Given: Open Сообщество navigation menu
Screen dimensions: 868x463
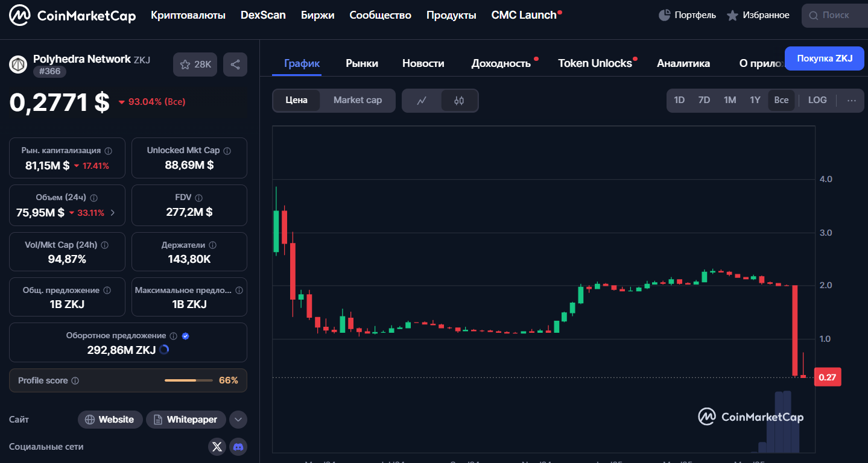Looking at the screenshot, I should [380, 15].
